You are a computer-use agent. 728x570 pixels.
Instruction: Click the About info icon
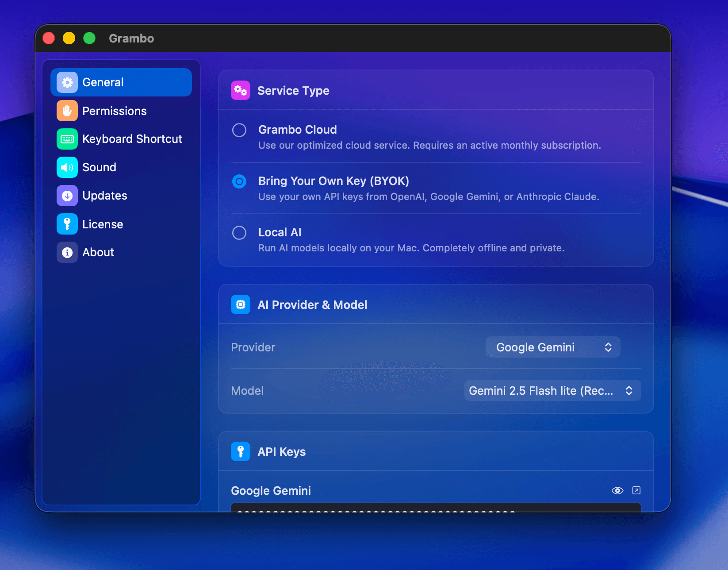[67, 252]
